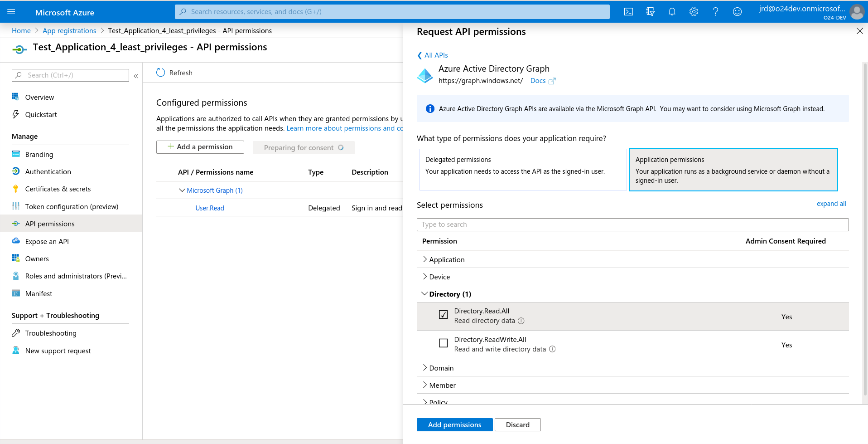Image resolution: width=868 pixels, height=444 pixels.
Task: Check the Directory.ReadWrite.All permission
Action: coord(443,343)
